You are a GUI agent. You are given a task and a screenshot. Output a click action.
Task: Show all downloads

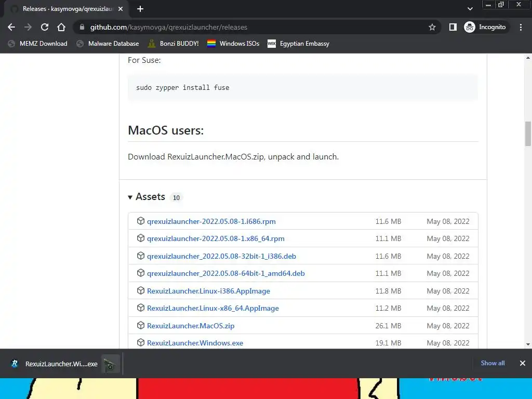point(493,363)
